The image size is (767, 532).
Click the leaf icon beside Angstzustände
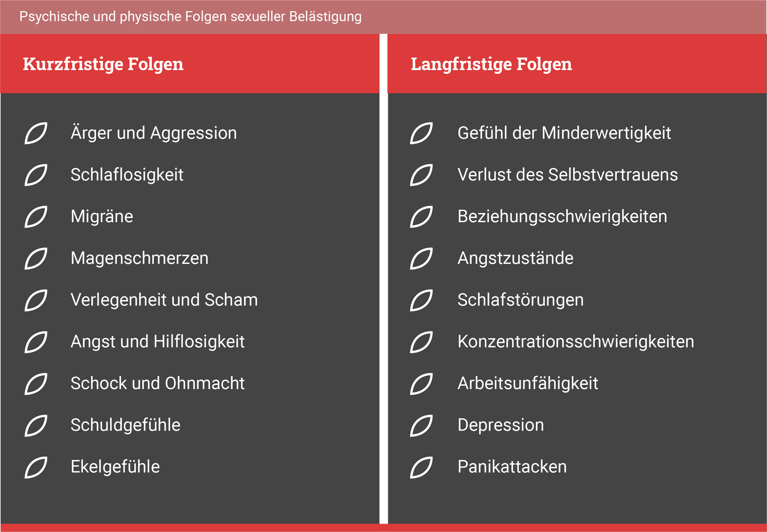pyautogui.click(x=421, y=258)
